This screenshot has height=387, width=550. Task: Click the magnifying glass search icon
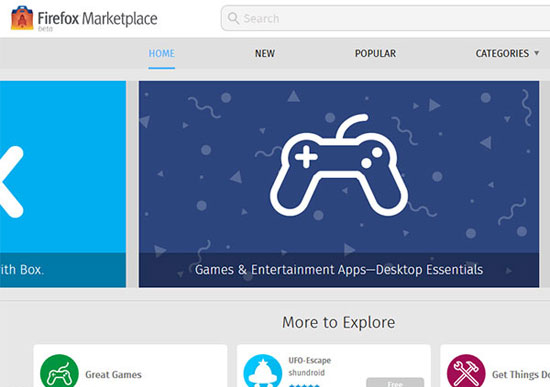[x=233, y=18]
